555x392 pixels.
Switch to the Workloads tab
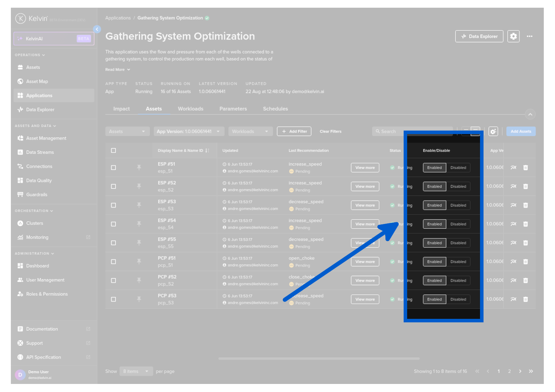tap(191, 109)
